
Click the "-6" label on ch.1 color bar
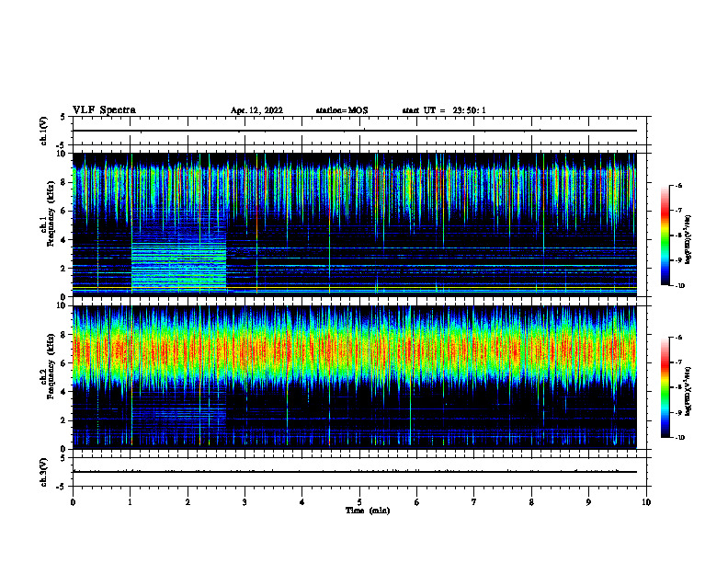678,185
